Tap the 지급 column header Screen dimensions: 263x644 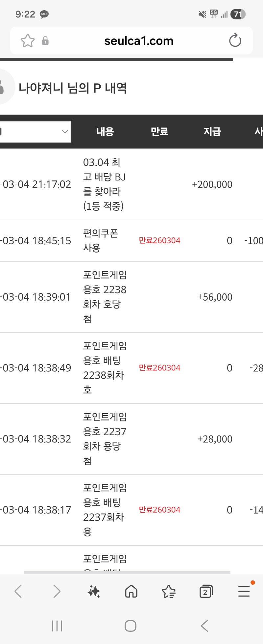[x=212, y=132]
